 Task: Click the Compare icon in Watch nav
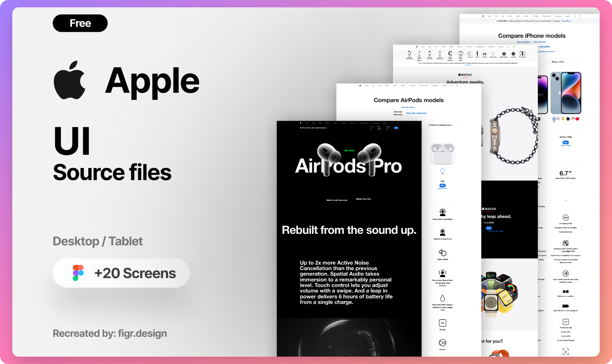click(x=470, y=54)
